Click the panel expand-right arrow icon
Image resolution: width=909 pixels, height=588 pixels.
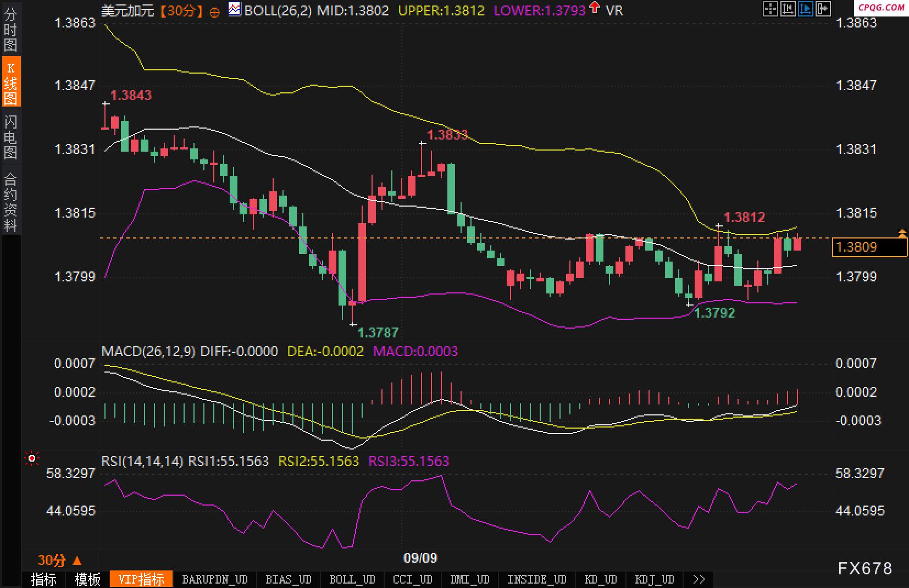[823, 9]
